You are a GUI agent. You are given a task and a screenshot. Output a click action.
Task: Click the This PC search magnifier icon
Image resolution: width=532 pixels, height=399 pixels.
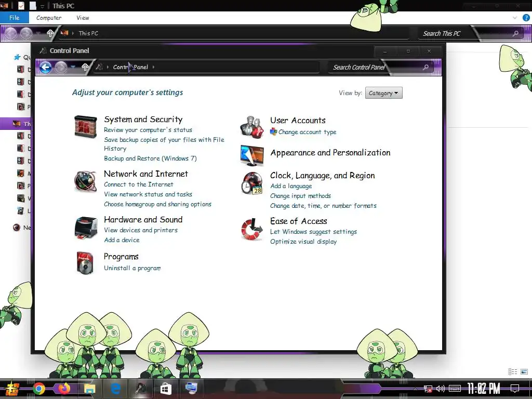(x=515, y=33)
